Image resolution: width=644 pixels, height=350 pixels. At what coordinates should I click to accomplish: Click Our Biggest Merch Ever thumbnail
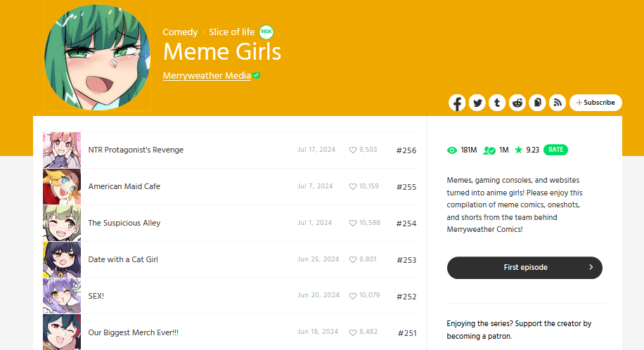click(x=62, y=332)
